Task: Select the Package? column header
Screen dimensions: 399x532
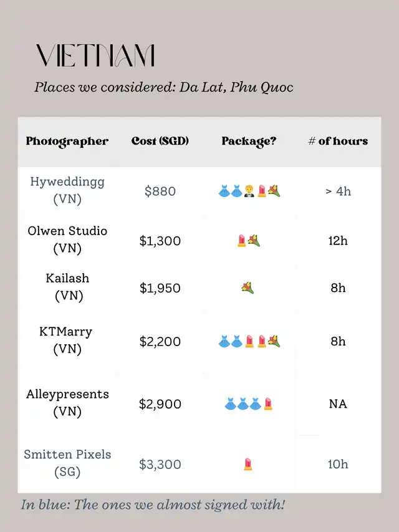Action: tap(249, 142)
